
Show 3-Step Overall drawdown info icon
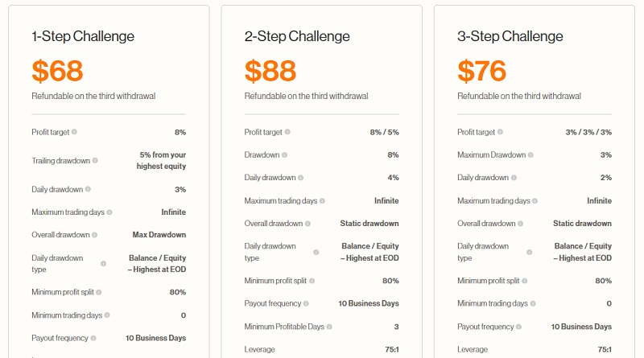(x=520, y=224)
